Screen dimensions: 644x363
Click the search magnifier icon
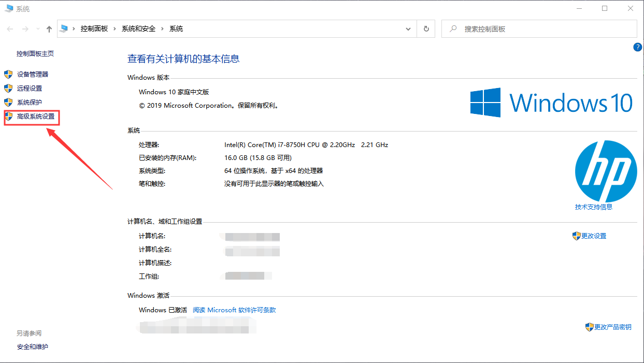coord(453,29)
